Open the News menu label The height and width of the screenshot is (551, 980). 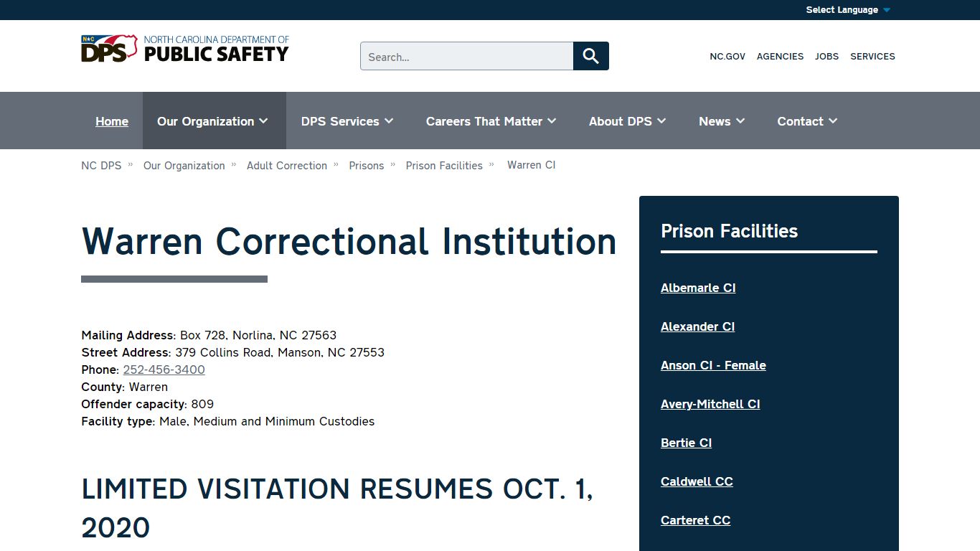(715, 121)
